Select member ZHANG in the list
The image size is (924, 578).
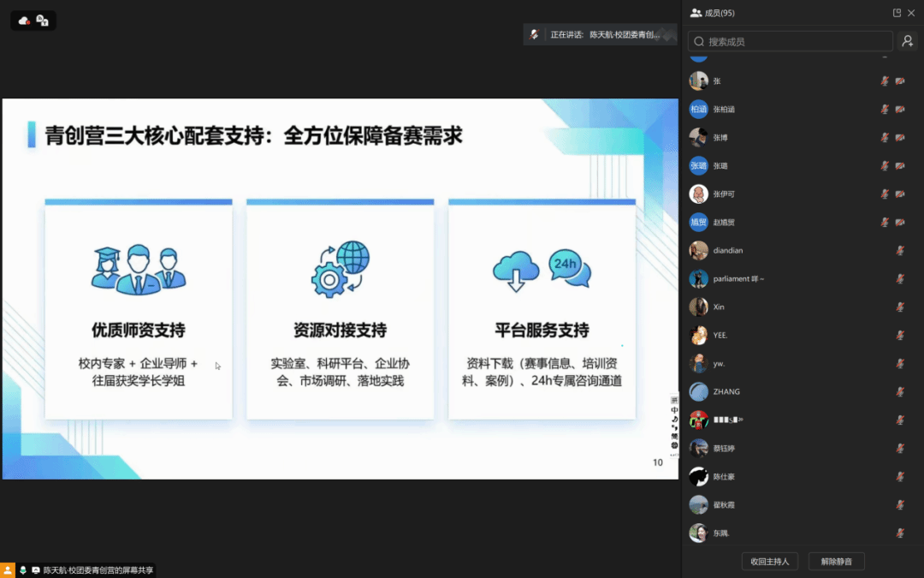(x=726, y=392)
